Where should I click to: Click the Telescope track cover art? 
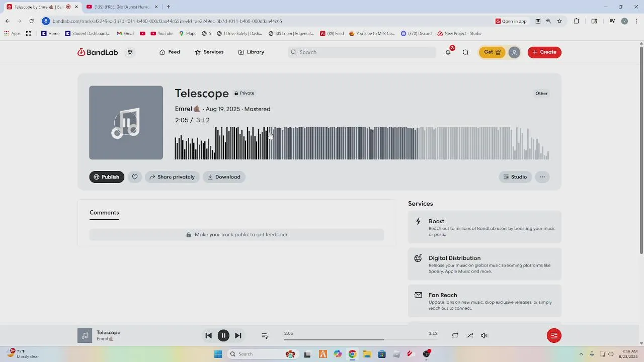[126, 123]
